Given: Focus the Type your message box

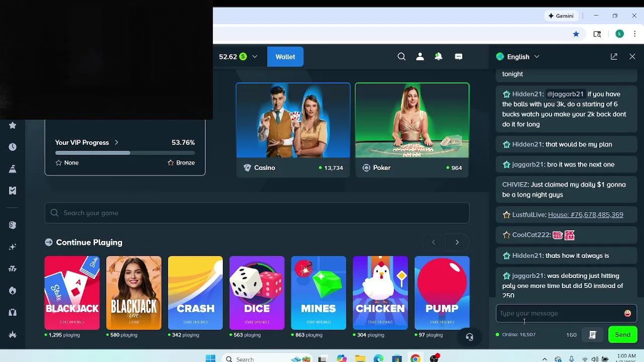Looking at the screenshot, I should [x=566, y=313].
